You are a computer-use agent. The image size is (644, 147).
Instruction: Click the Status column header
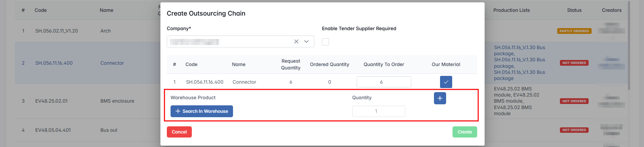click(x=574, y=10)
